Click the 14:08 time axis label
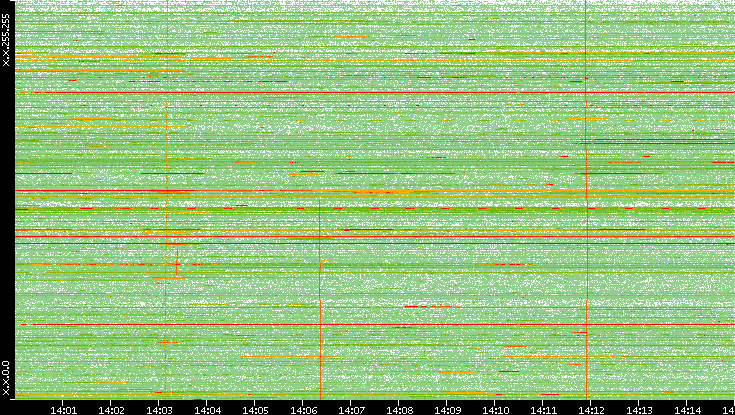This screenshot has width=735, height=415. pos(399,410)
